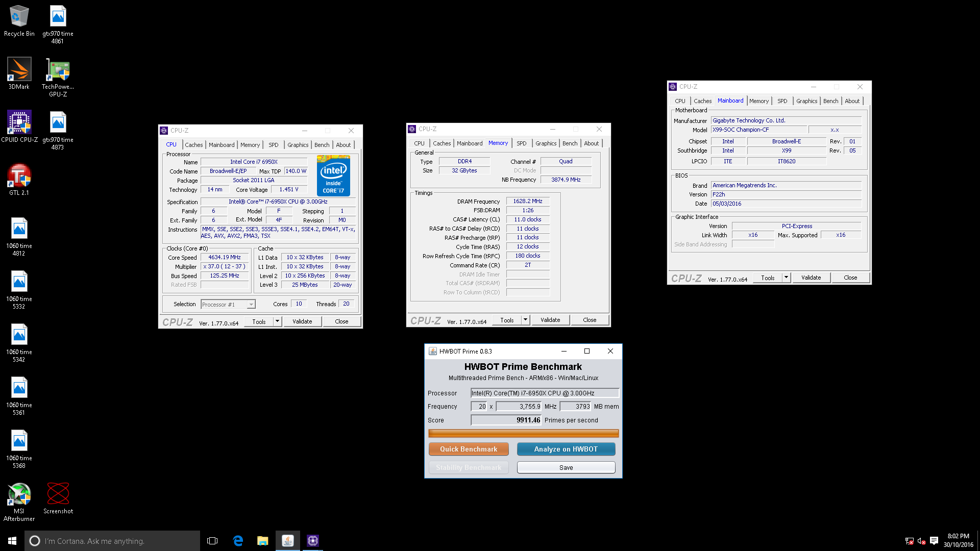The width and height of the screenshot is (980, 551).
Task: Open the volume tray icon
Action: click(922, 541)
